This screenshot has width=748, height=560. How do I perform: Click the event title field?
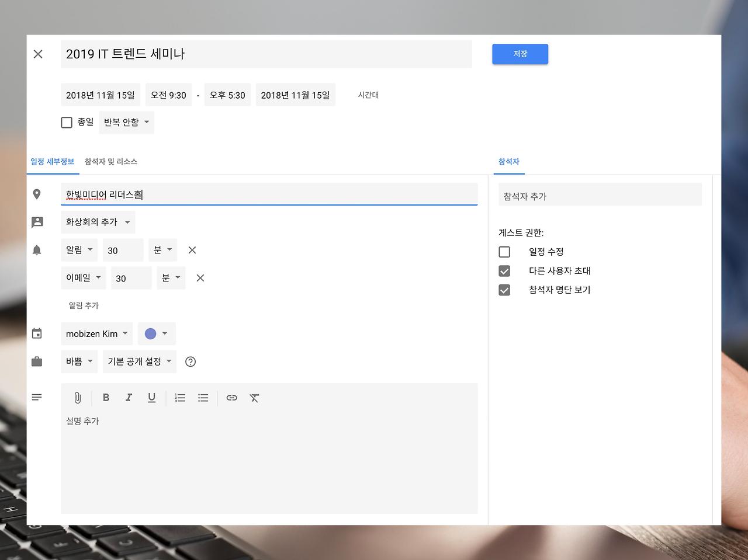266,54
